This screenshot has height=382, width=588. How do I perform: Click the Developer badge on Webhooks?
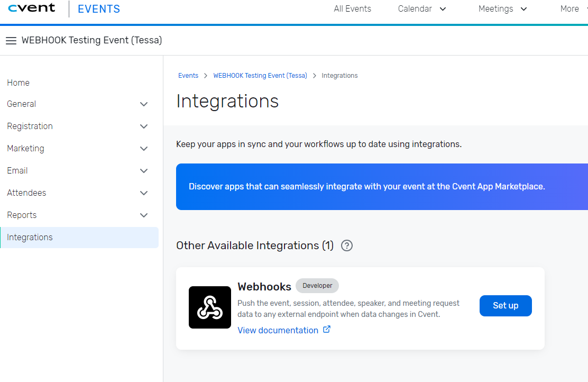click(317, 286)
